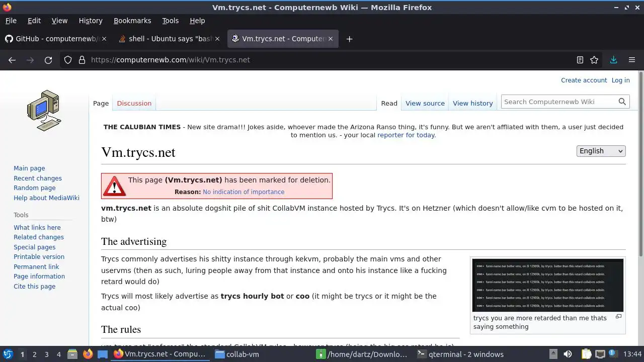The image size is (644, 362).
Task: Close the 'shell - Ubuntu says' tab
Action: [x=217, y=39]
